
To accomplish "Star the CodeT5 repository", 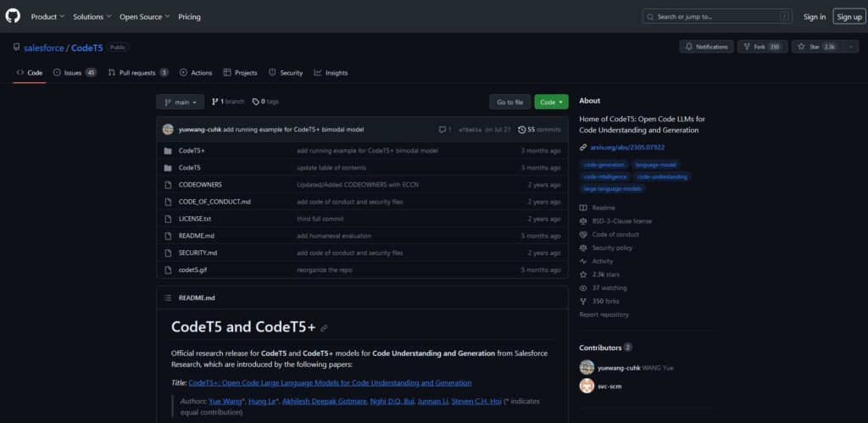I will coord(813,47).
